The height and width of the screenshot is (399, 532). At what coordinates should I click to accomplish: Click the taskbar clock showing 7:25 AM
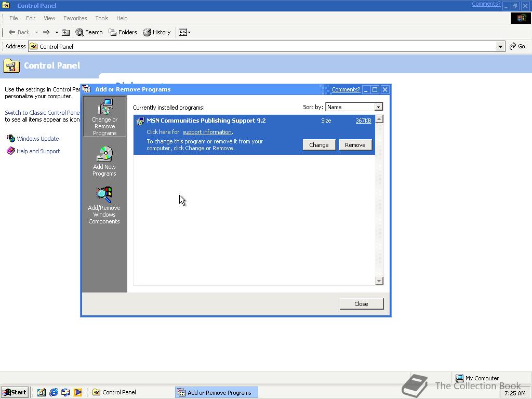pyautogui.click(x=515, y=394)
